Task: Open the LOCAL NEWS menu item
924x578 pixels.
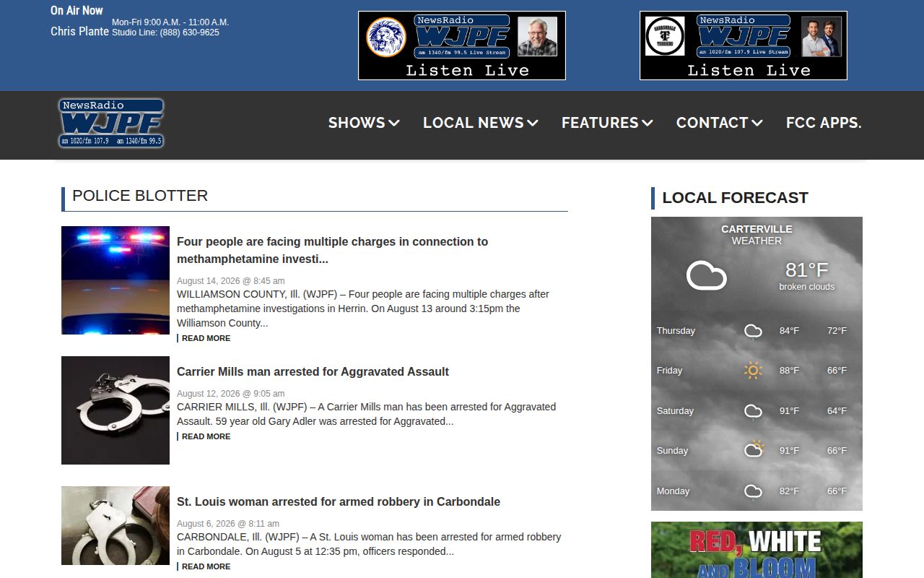Action: click(474, 123)
